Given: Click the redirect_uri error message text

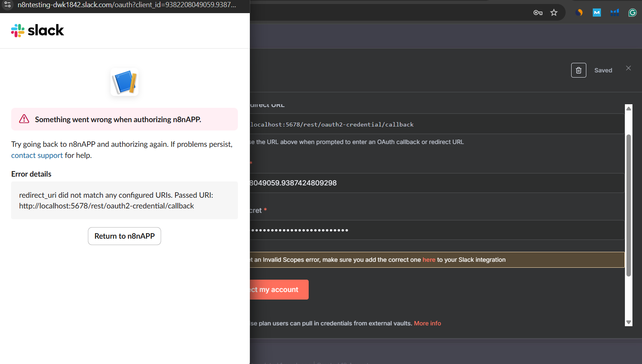Looking at the screenshot, I should point(116,200).
